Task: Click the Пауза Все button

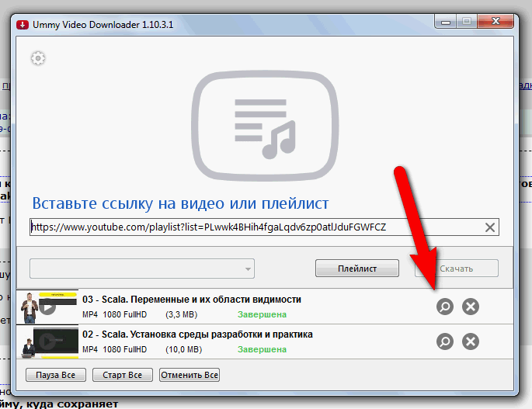Action: 56,375
